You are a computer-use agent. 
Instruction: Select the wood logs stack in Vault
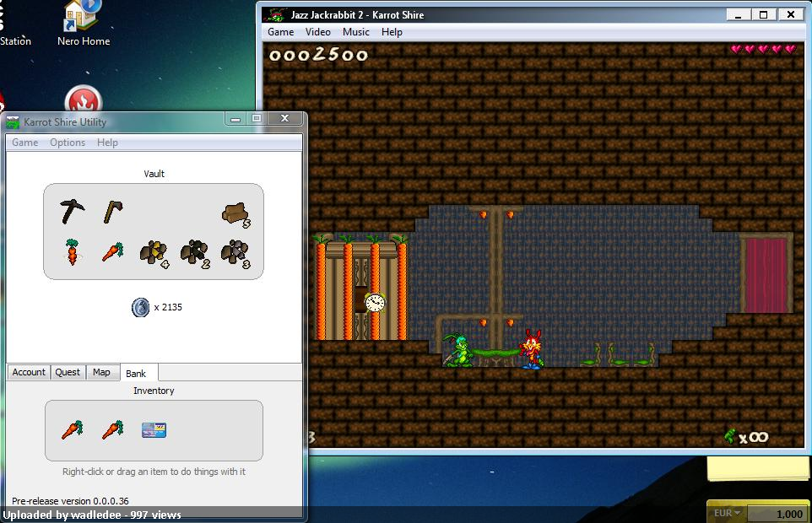[x=236, y=215]
